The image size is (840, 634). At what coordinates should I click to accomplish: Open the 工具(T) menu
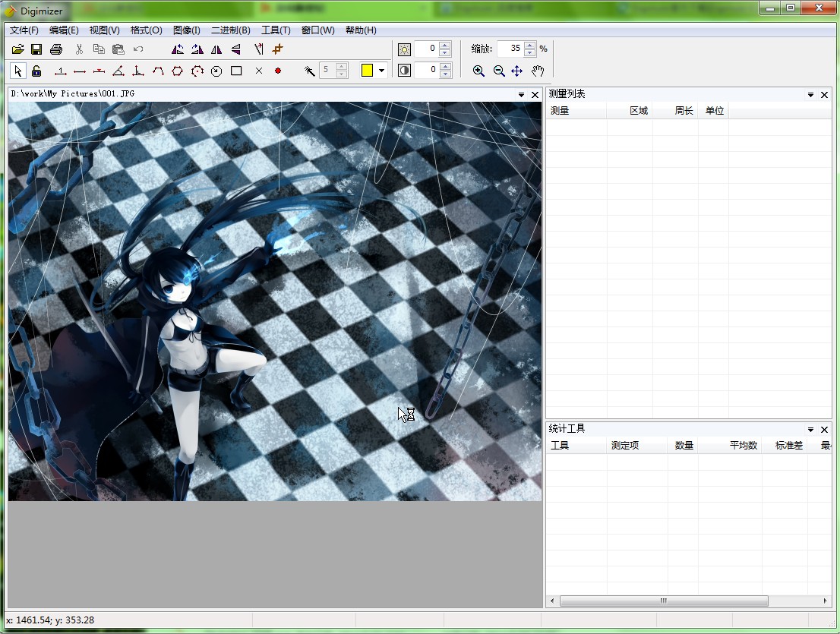276,30
